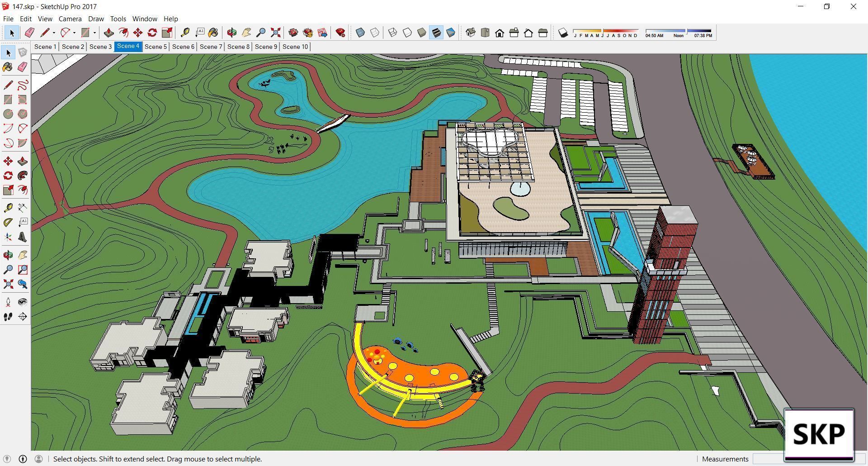Select the Rotated Rectangle tool in left toolbar
This screenshot has width=868, height=466.
tap(23, 100)
